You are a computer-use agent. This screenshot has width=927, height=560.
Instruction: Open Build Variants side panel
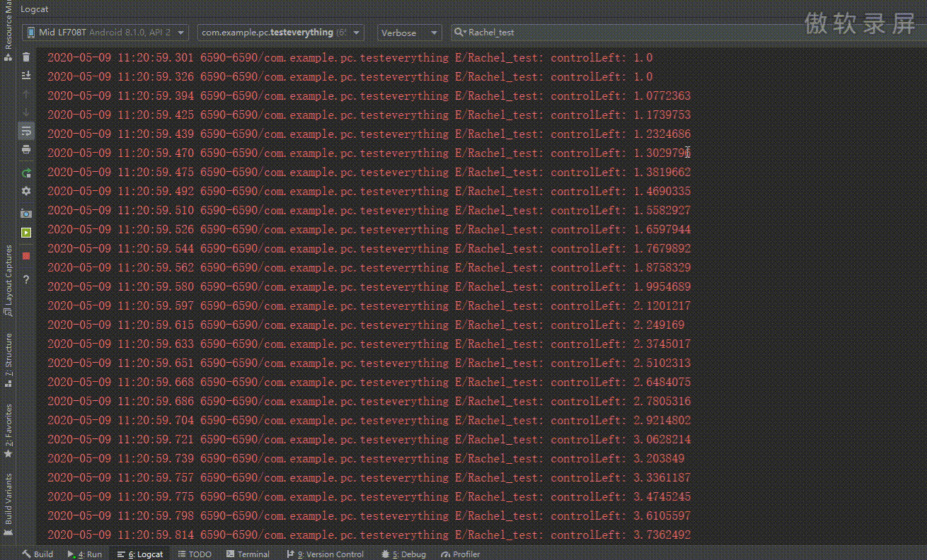point(8,503)
